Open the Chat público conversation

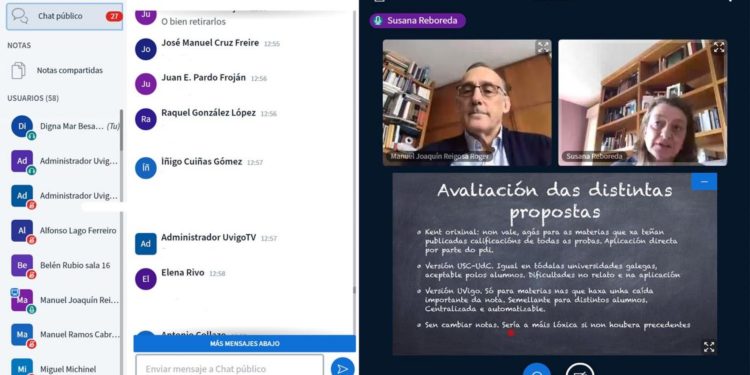[64, 16]
